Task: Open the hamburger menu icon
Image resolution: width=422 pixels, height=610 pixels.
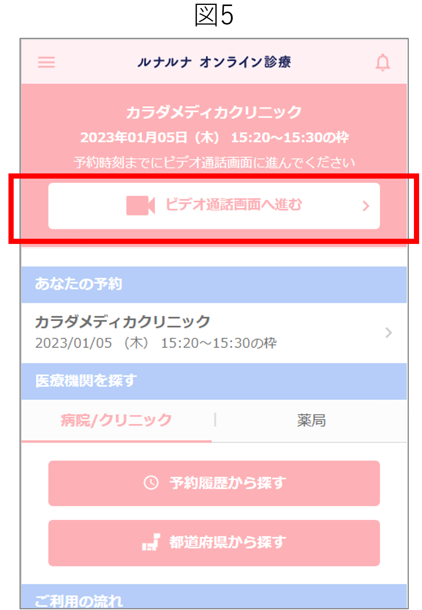Action: coord(46,62)
